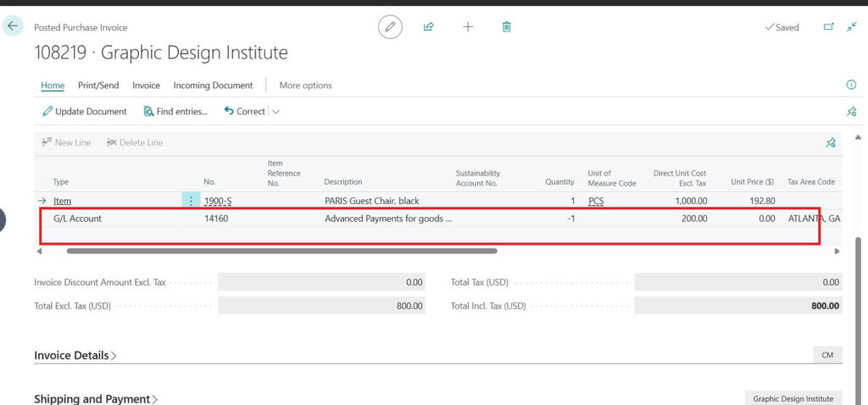This screenshot has height=405, width=868.
Task: Click the collapse page arrows icon
Action: click(851, 27)
